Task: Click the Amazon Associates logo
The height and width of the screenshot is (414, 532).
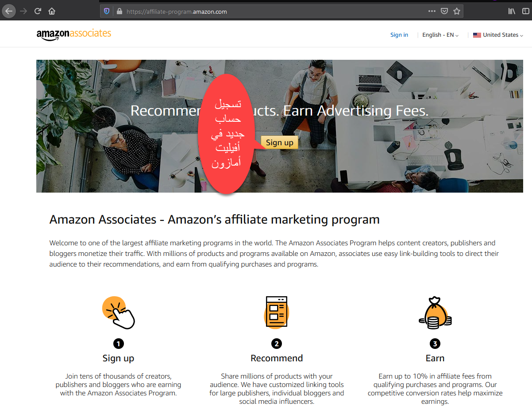Action: 74,34
